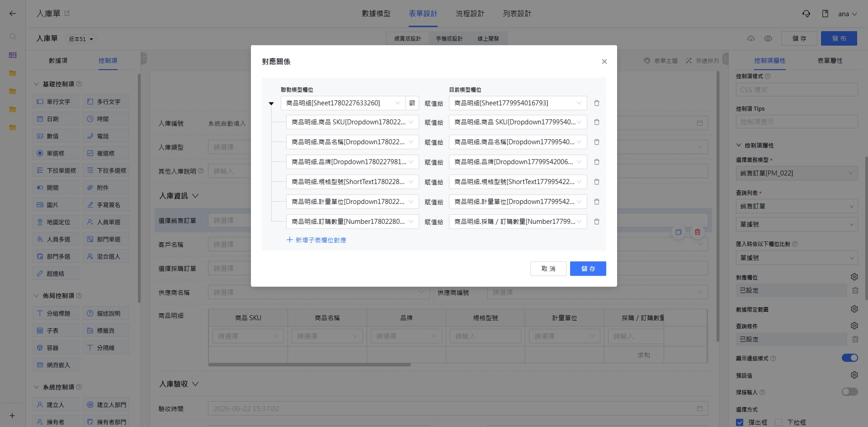
Task: Click the auto-match icon beside 聯動模型 Sheet field
Action: click(x=412, y=103)
